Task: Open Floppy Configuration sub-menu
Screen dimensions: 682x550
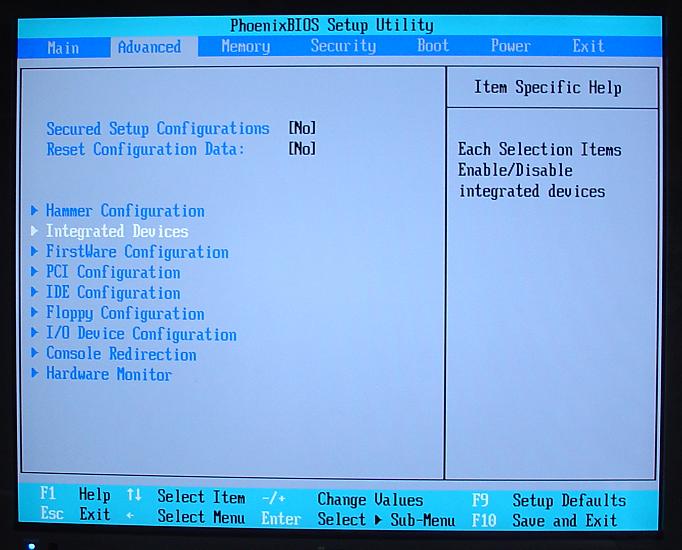Action: coord(125,313)
